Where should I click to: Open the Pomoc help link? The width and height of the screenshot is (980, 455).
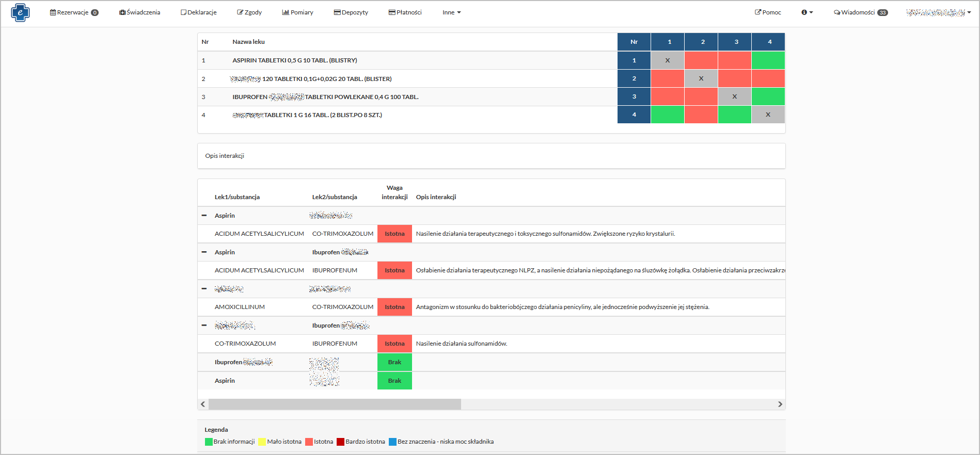tap(768, 12)
